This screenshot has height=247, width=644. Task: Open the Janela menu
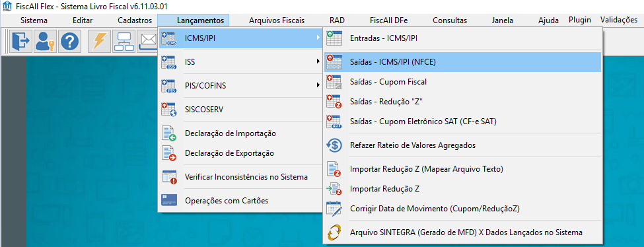502,20
